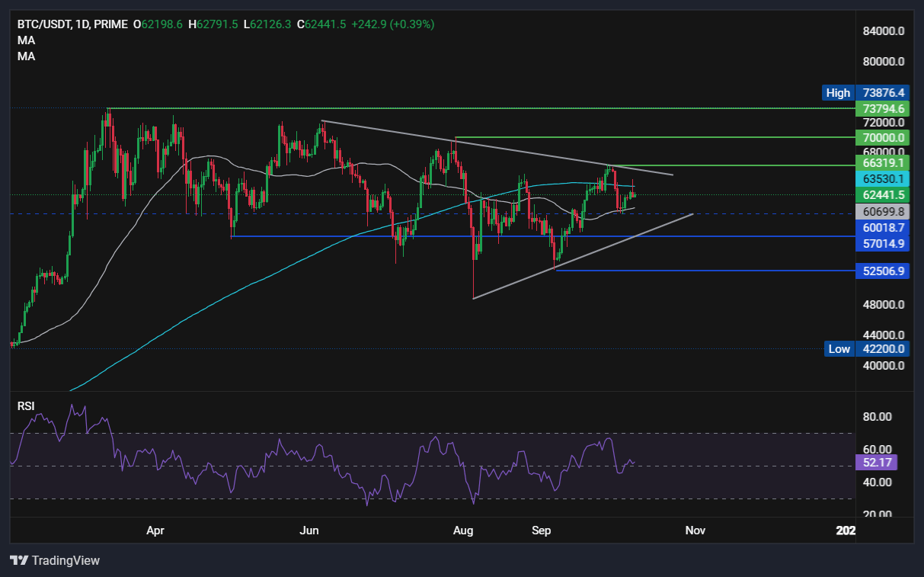924x577 pixels.
Task: Click the Jun label on time axis
Action: click(309, 530)
